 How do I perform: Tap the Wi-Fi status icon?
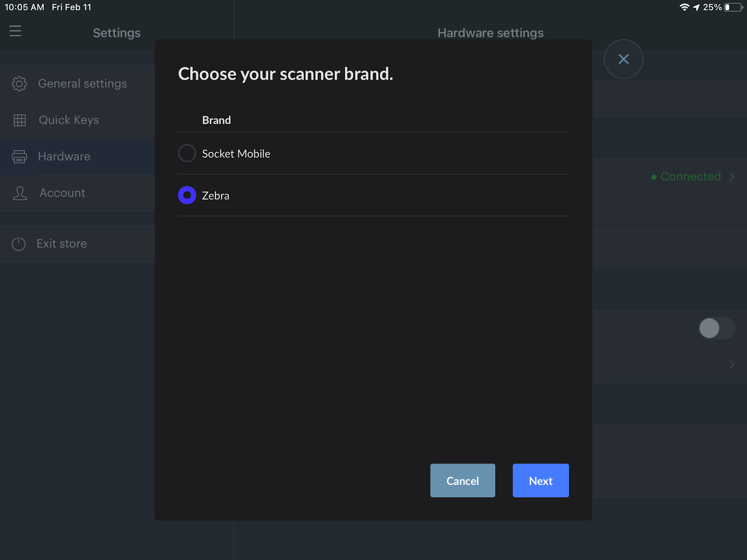[x=684, y=7]
